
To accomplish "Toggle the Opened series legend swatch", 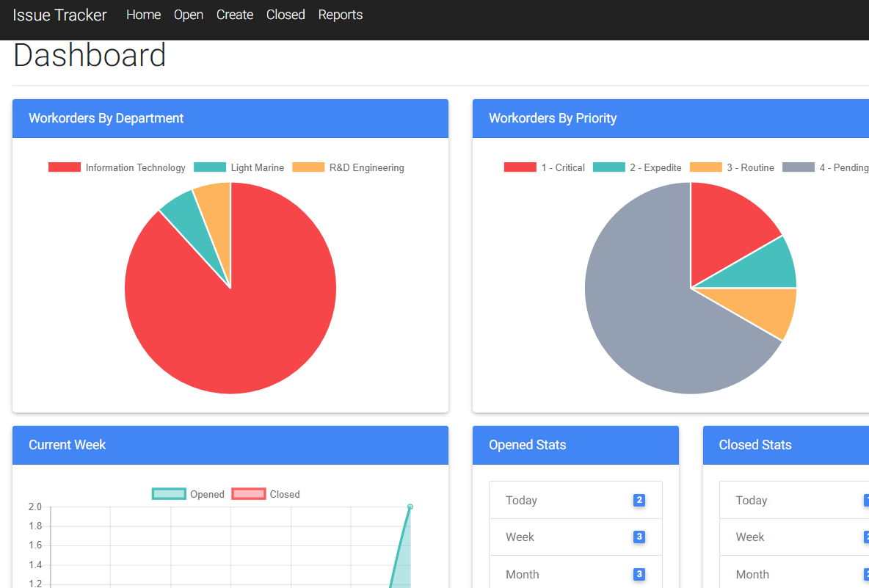I will point(169,494).
